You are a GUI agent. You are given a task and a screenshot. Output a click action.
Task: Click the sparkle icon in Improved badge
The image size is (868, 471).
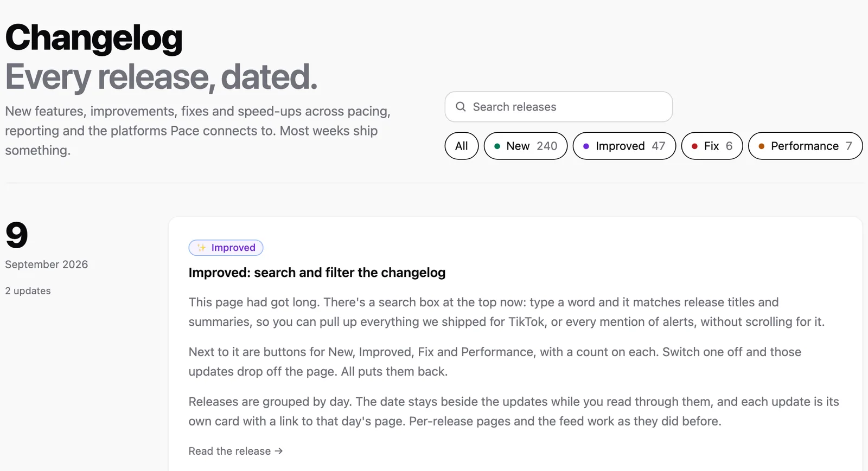pos(201,248)
